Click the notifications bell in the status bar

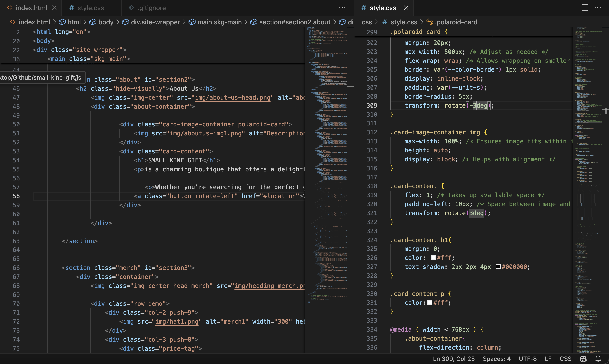598,359
